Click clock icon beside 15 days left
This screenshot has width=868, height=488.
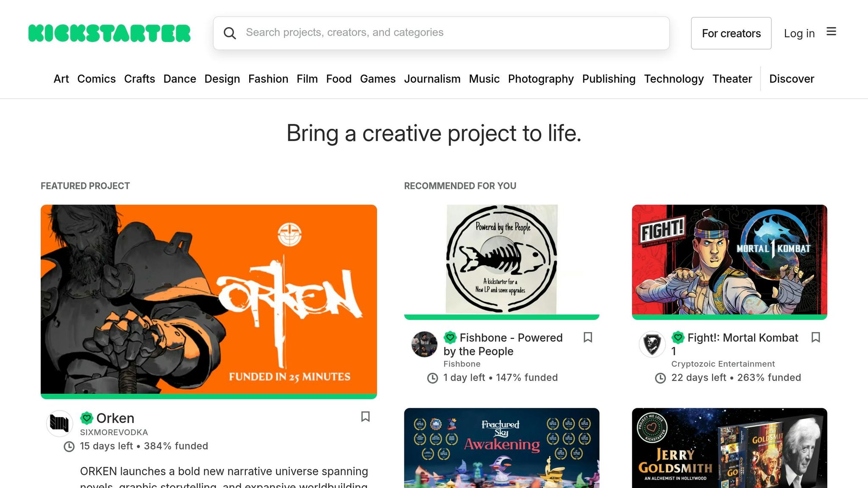[69, 446]
